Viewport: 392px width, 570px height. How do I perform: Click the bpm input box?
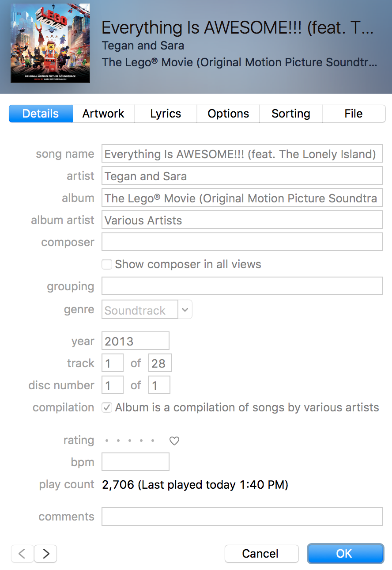pos(136,462)
